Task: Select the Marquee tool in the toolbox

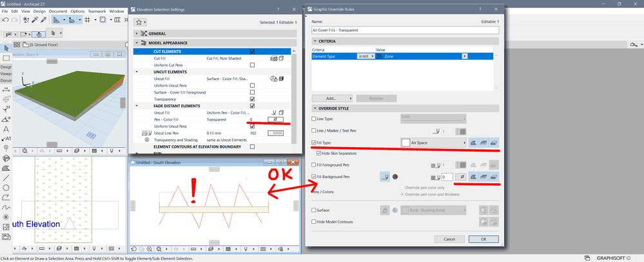Action: [x=6, y=58]
